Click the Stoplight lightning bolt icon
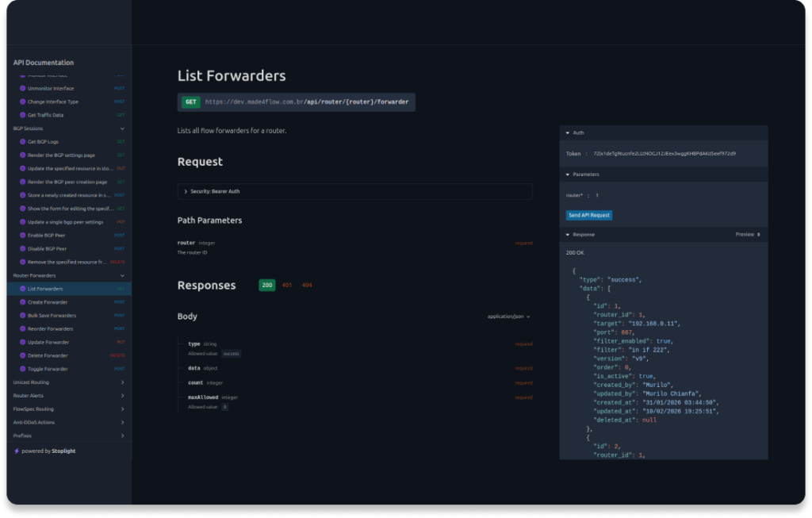The width and height of the screenshot is (812, 518). pyautogui.click(x=17, y=451)
